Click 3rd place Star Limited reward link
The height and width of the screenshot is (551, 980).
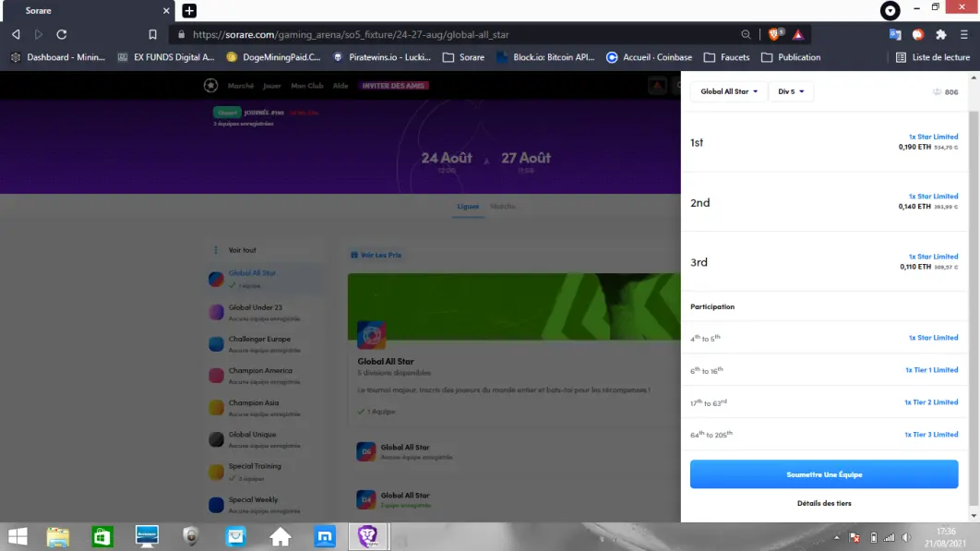pyautogui.click(x=933, y=257)
